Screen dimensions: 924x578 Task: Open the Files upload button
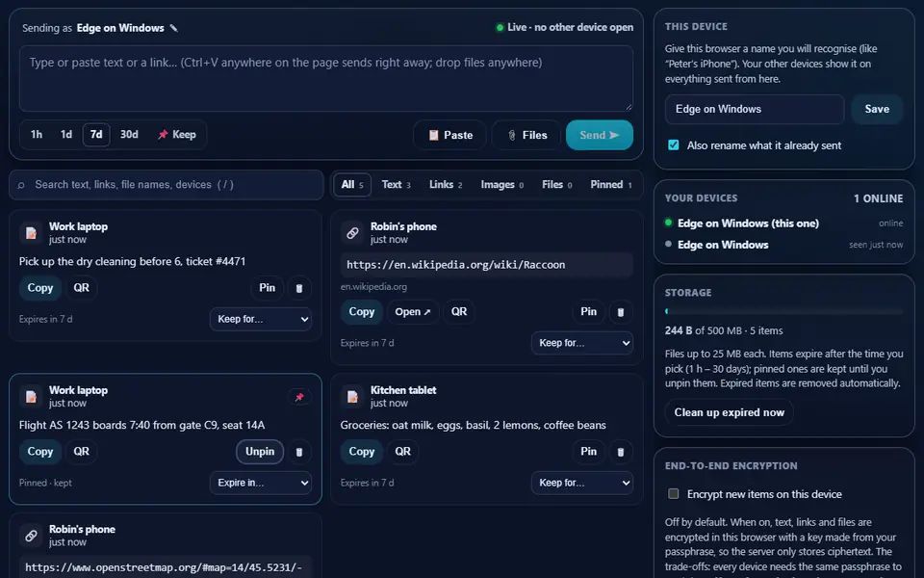526,135
